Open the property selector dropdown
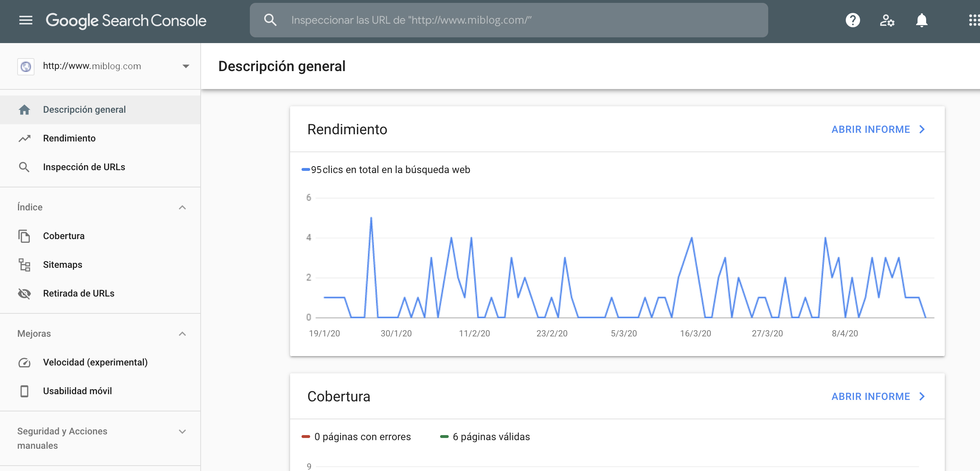The image size is (980, 471). (185, 66)
